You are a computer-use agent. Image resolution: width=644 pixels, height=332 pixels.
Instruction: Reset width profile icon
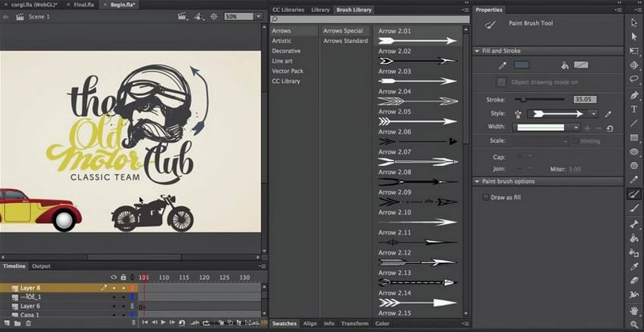click(609, 128)
